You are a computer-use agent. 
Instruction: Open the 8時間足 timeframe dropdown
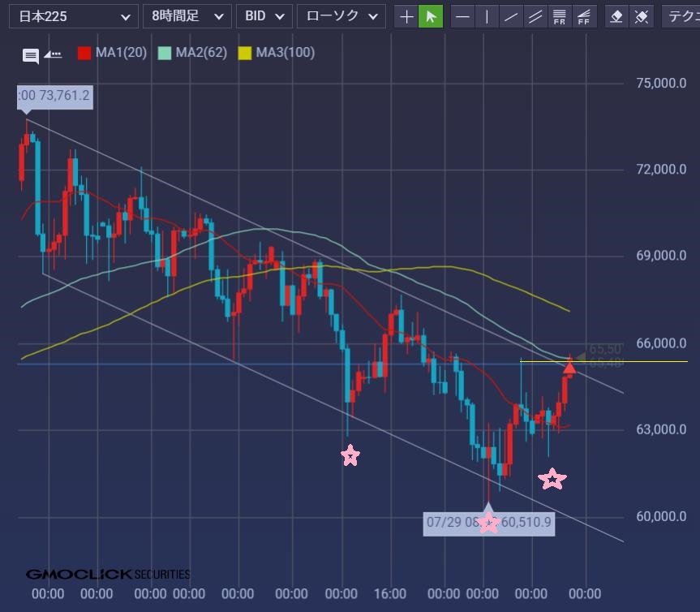(x=187, y=16)
